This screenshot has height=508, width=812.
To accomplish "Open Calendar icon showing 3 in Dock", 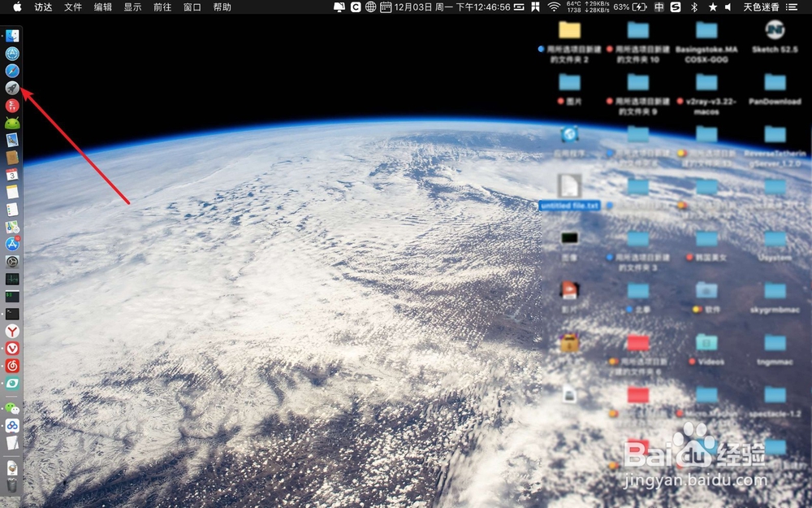I will click(12, 175).
